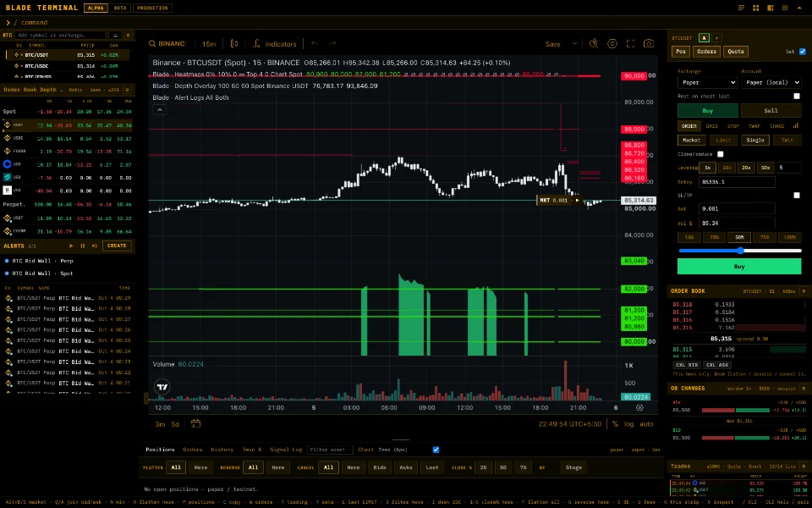The width and height of the screenshot is (812, 508).
Task: Click the CREATE alert button
Action: coord(117,246)
